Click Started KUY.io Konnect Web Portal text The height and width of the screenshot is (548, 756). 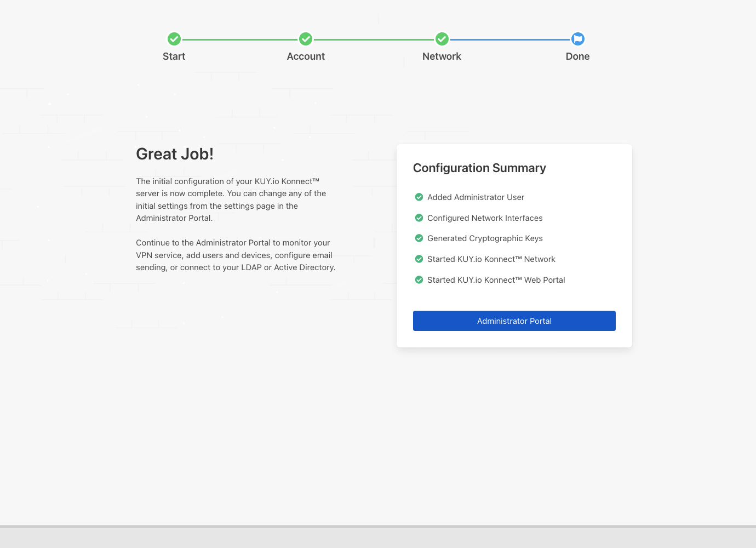[x=496, y=280]
